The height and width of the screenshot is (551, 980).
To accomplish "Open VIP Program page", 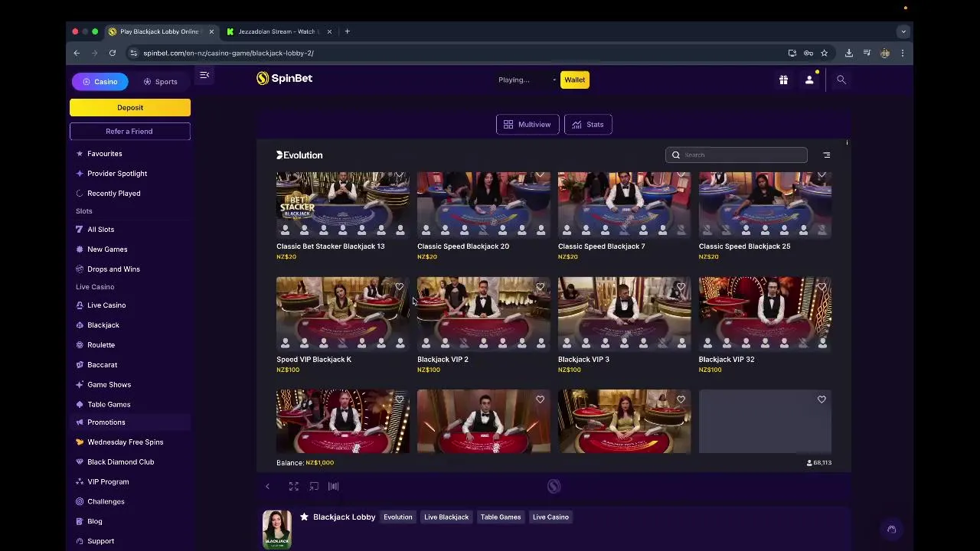I will coord(108,482).
